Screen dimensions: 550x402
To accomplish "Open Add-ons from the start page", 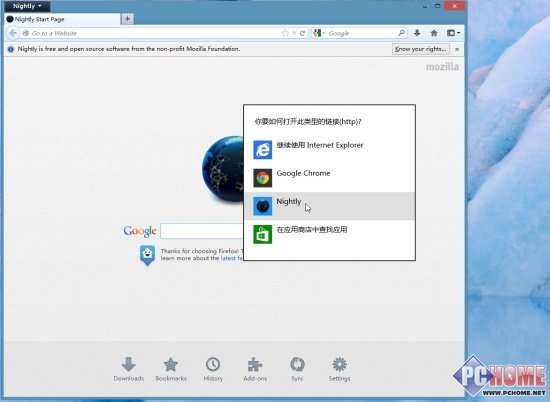I will click(x=255, y=369).
